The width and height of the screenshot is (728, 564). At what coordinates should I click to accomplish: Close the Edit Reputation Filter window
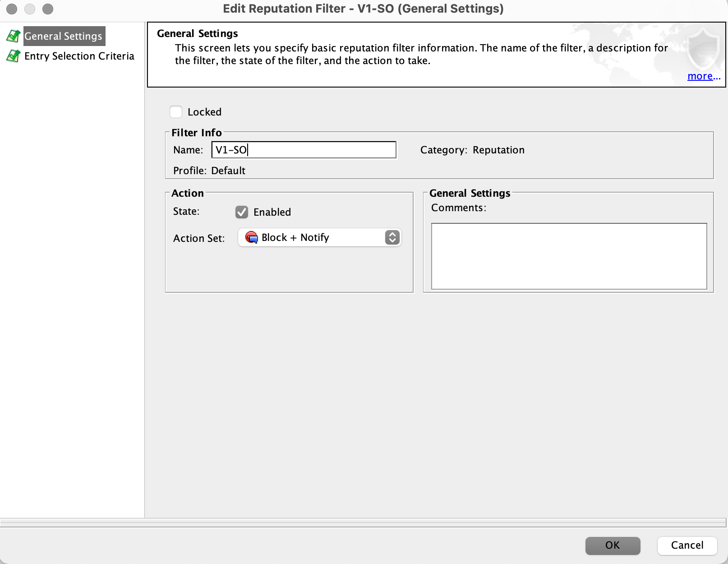pos(12,9)
